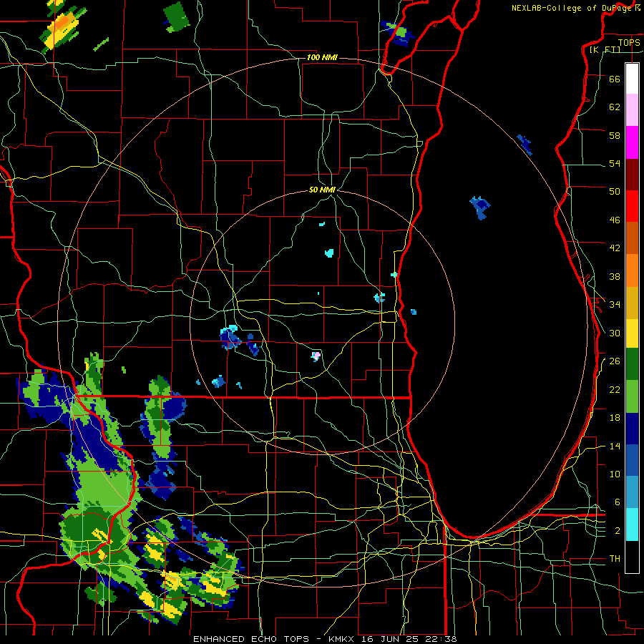Click the "66" scale label
Image resolution: width=644 pixels, height=644 pixels.
(615, 79)
